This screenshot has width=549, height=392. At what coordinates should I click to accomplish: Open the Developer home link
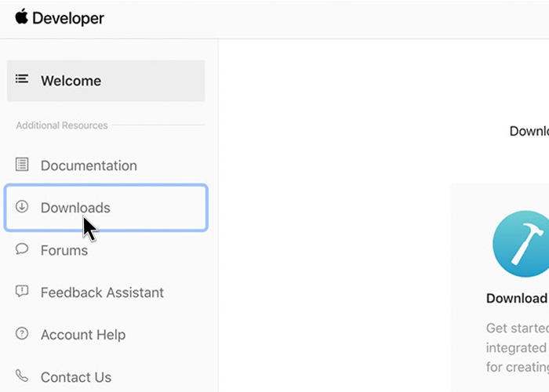[67, 18]
